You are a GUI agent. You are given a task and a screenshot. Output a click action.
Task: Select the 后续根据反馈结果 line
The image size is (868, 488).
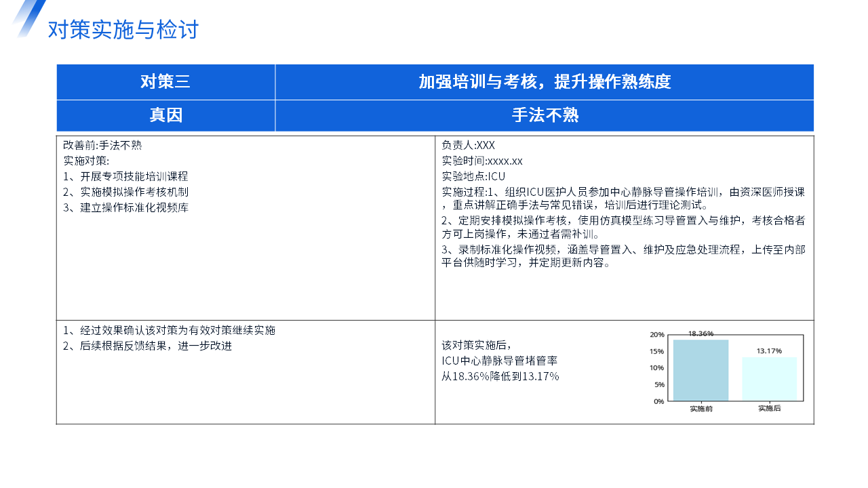[147, 346]
